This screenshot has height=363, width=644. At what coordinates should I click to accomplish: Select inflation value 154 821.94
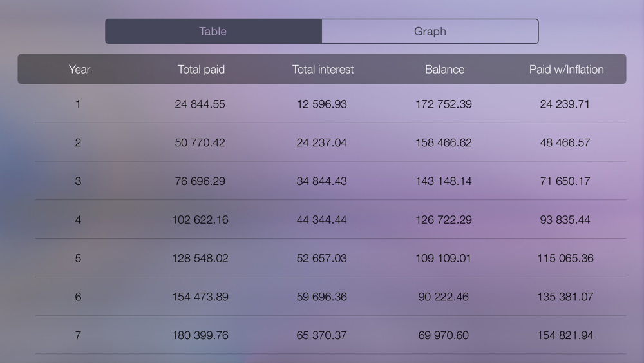click(x=565, y=335)
